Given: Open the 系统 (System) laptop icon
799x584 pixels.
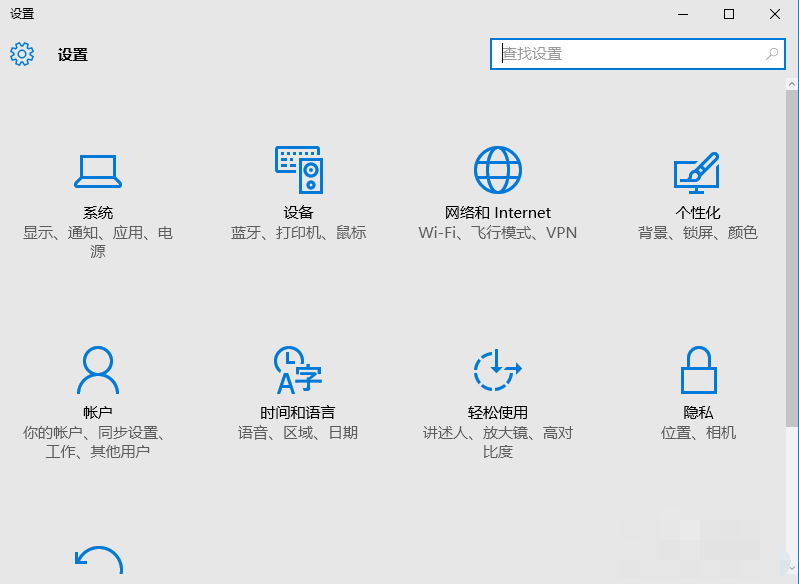Looking at the screenshot, I should (98, 171).
